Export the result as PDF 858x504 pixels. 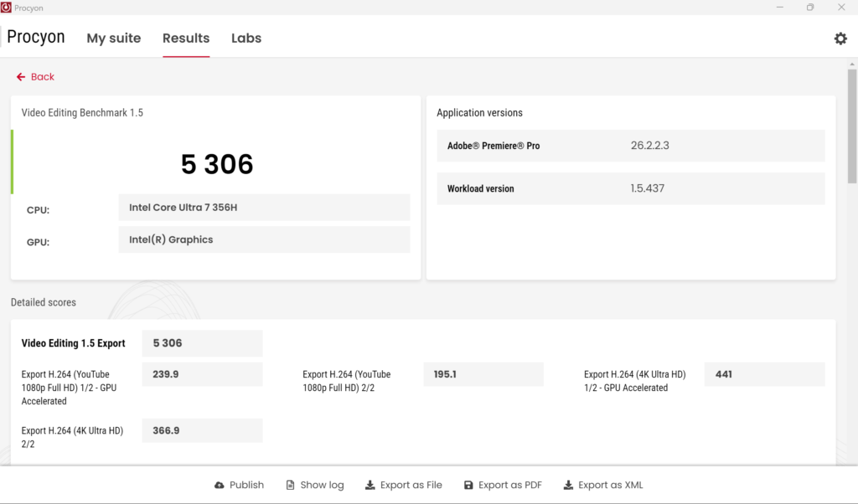tap(503, 485)
